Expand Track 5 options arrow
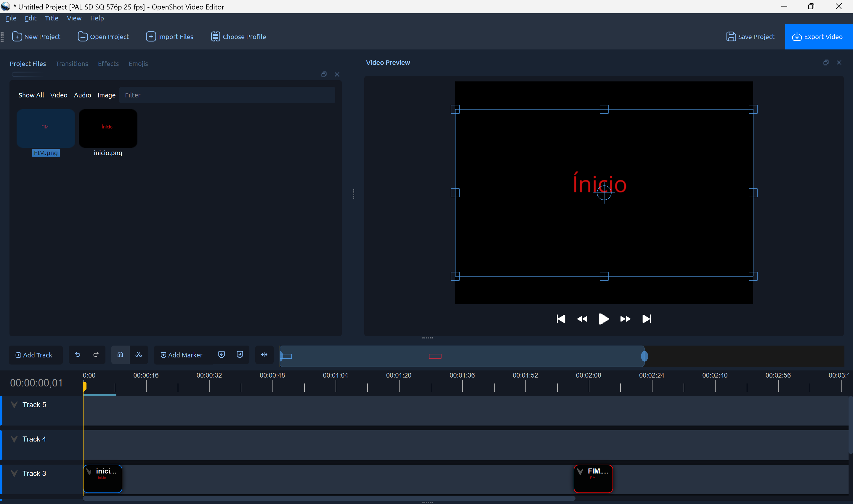Image resolution: width=853 pixels, height=504 pixels. point(14,405)
